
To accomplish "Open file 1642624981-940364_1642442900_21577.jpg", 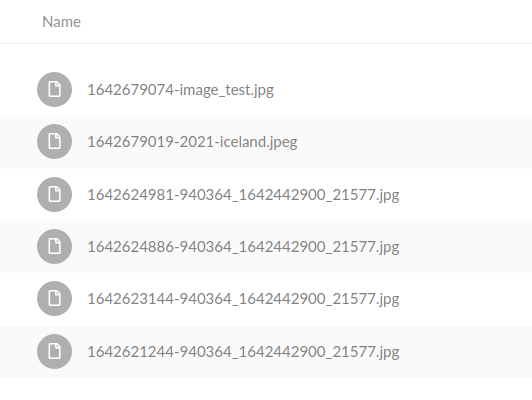I will (243, 195).
